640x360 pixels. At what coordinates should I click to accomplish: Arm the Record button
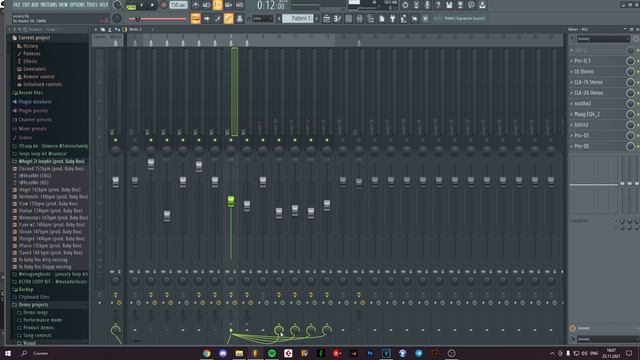[x=164, y=5]
